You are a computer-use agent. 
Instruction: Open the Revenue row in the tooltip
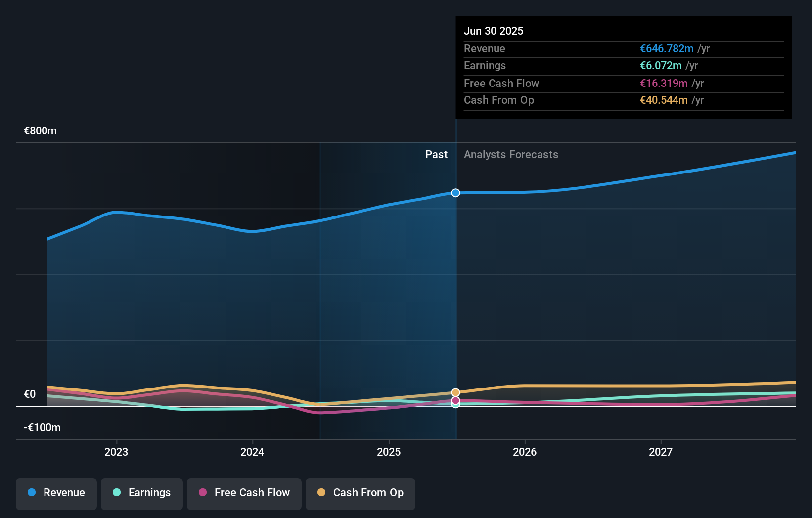[623, 49]
